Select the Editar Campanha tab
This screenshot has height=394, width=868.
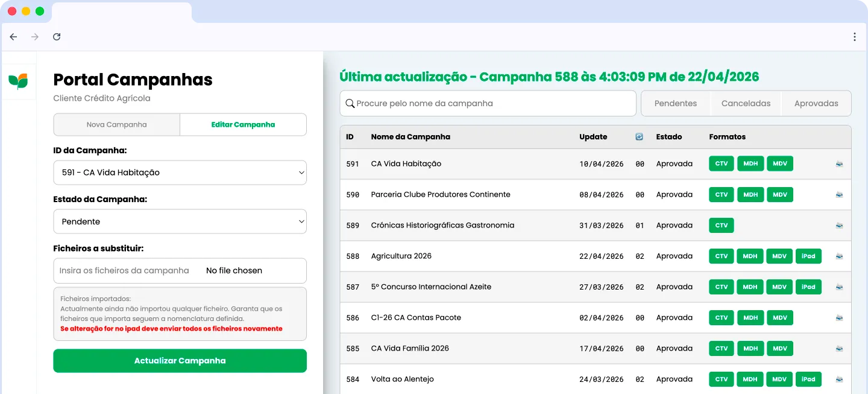(x=243, y=125)
